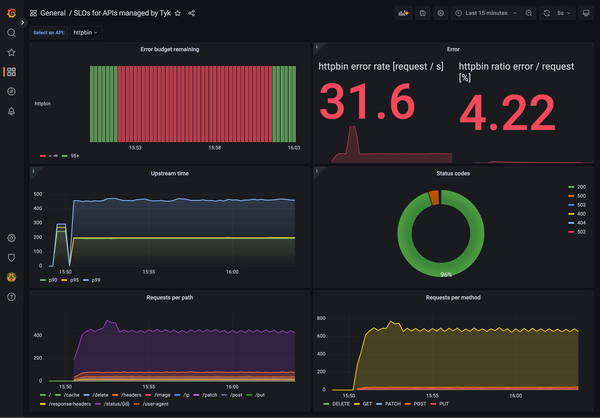Open the Last 15 minutes time picker
The height and width of the screenshot is (418, 600).
(x=486, y=13)
